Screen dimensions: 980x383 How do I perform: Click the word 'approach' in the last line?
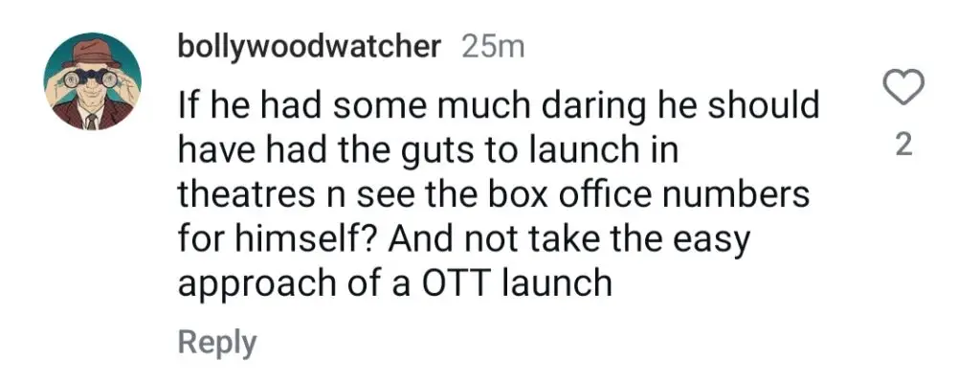pos(253,284)
